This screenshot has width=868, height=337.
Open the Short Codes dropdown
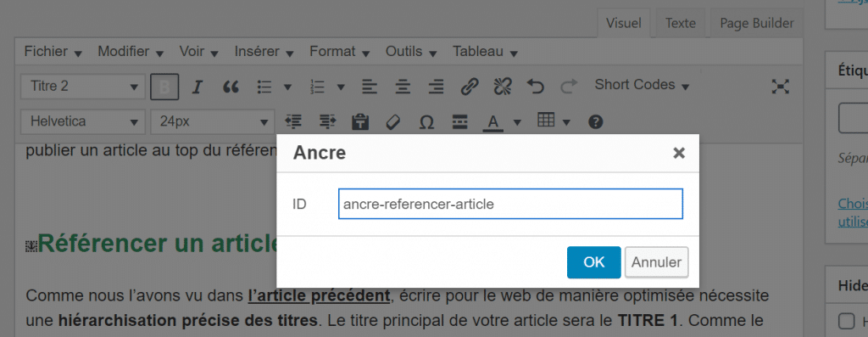pos(642,85)
